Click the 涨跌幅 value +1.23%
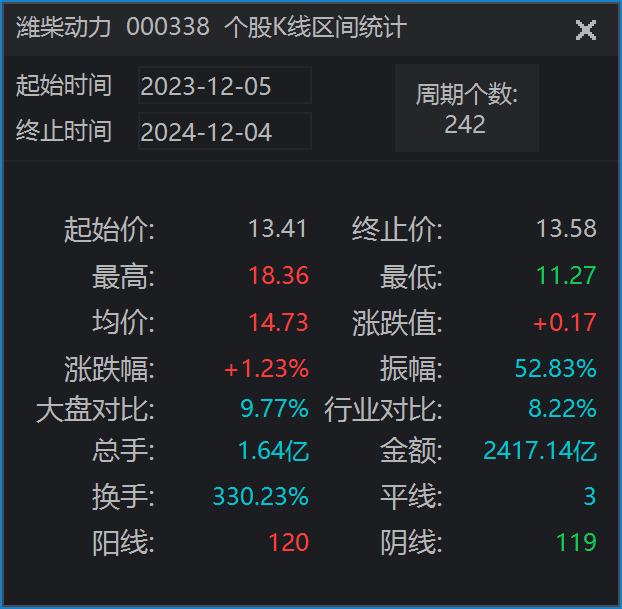 tap(266, 369)
